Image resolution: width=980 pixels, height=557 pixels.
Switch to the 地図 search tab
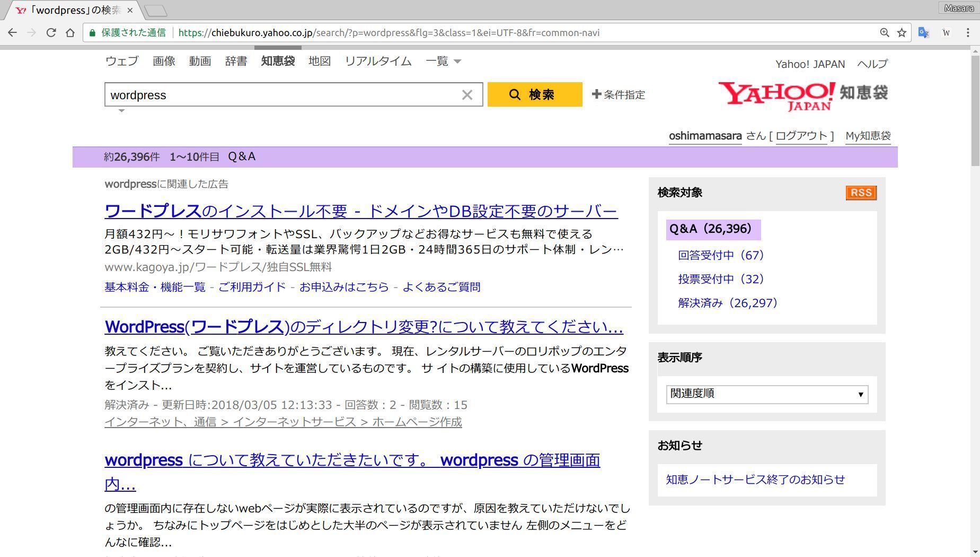pos(320,61)
